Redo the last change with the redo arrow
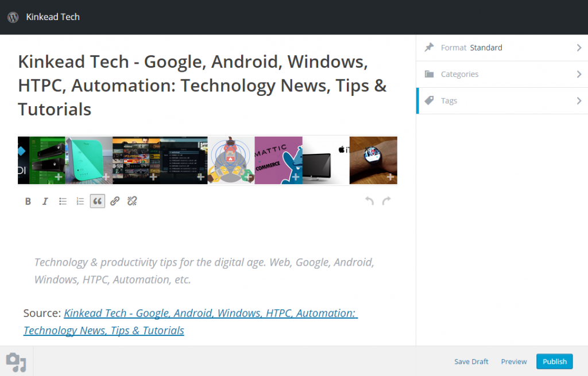The image size is (588, 376). pyautogui.click(x=386, y=200)
